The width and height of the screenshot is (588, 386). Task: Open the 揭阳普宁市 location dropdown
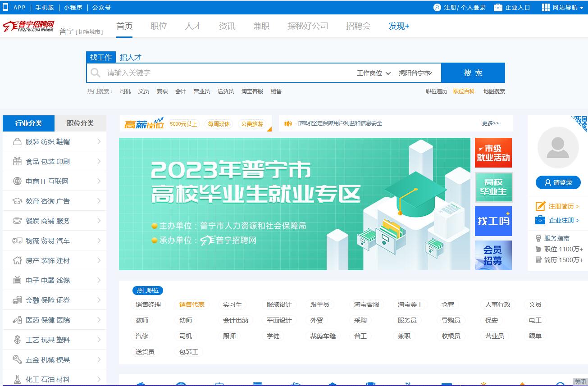(x=415, y=73)
